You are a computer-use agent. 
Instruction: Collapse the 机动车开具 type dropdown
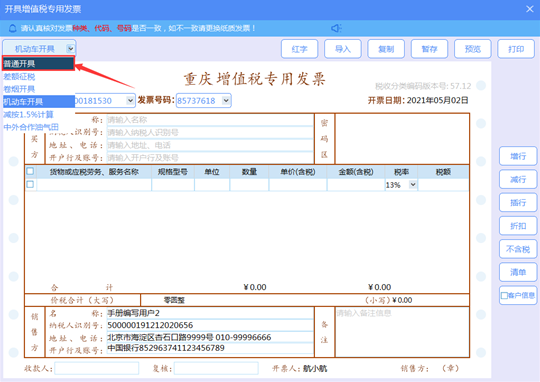[70, 49]
